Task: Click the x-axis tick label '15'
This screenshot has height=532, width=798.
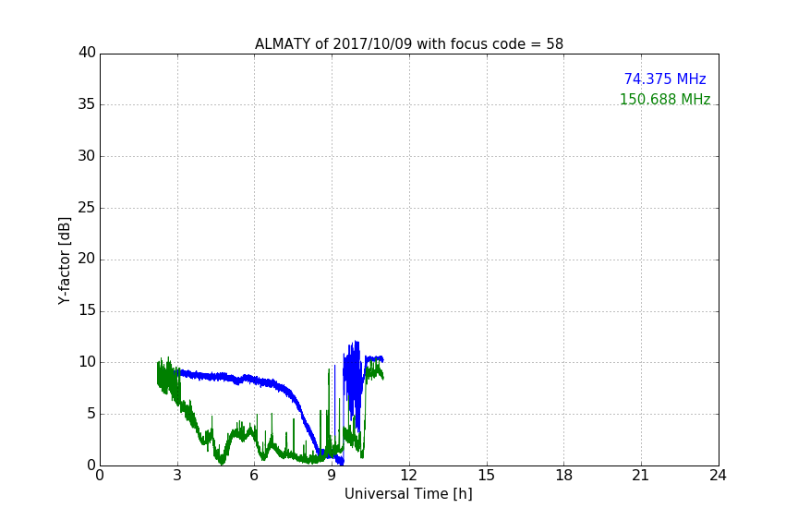Action: [x=487, y=476]
